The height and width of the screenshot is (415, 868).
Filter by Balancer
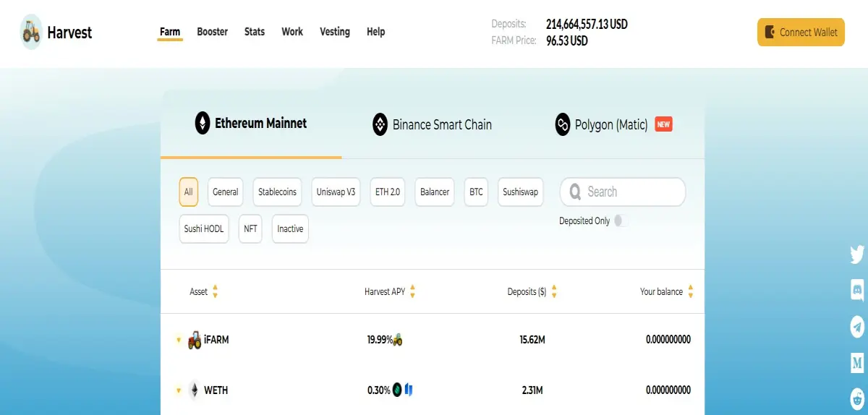pos(435,192)
